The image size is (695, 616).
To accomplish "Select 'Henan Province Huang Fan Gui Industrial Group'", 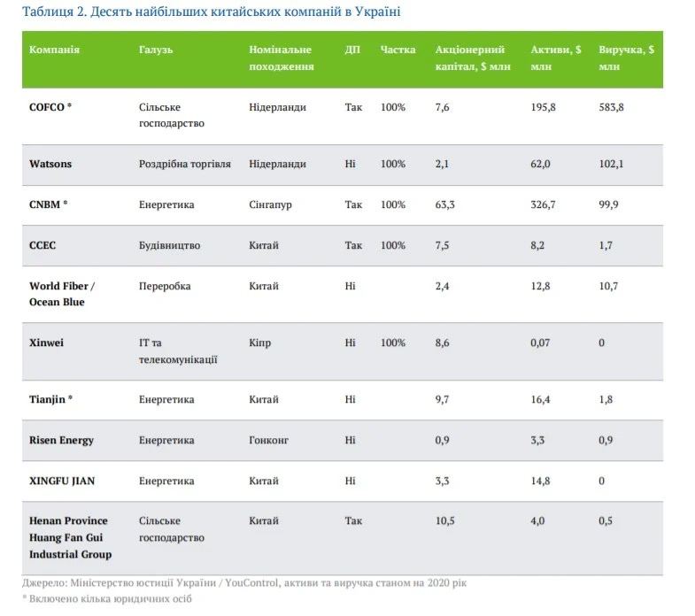I will (70, 537).
